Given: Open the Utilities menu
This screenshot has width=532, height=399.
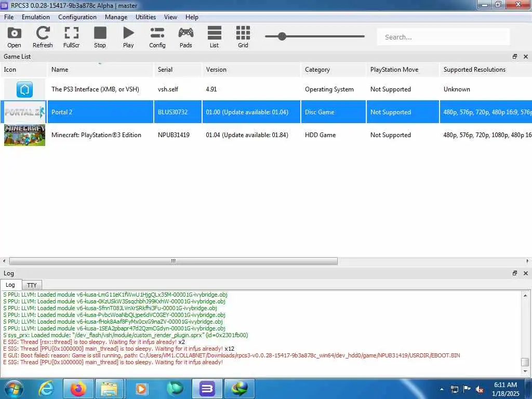Looking at the screenshot, I should pos(145,17).
